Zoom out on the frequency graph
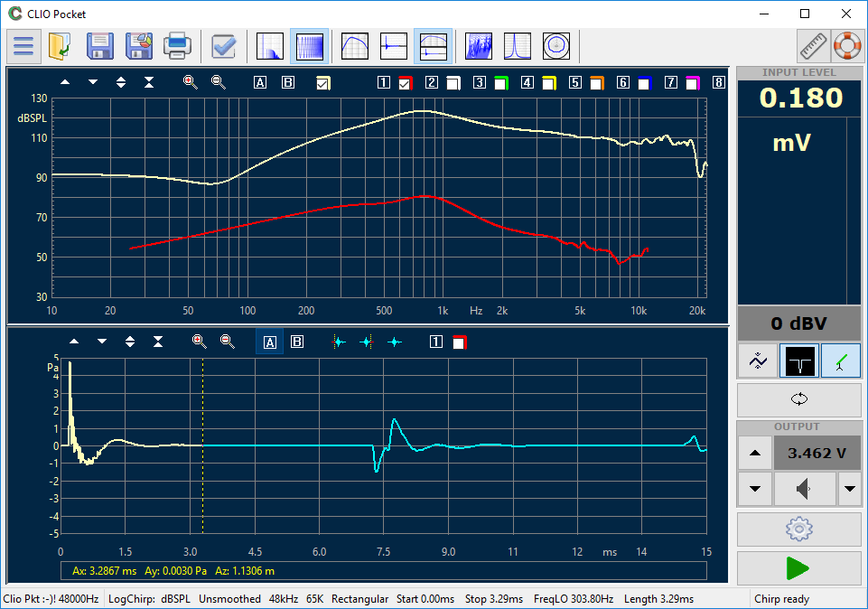Viewport: 868px width, 609px height. (219, 82)
